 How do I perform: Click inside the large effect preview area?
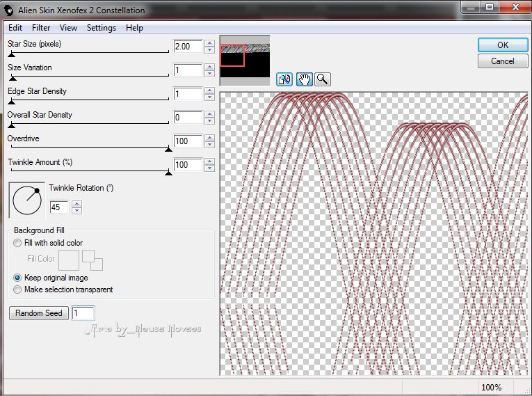(373, 234)
